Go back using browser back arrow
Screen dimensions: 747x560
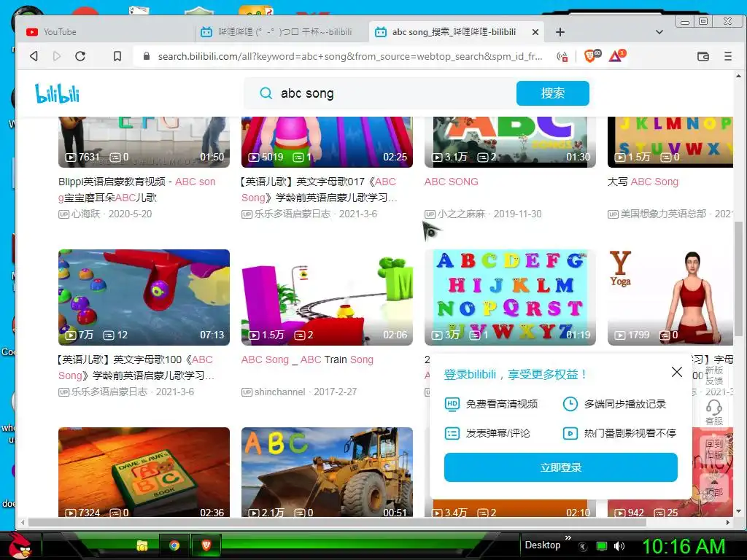pos(34,56)
